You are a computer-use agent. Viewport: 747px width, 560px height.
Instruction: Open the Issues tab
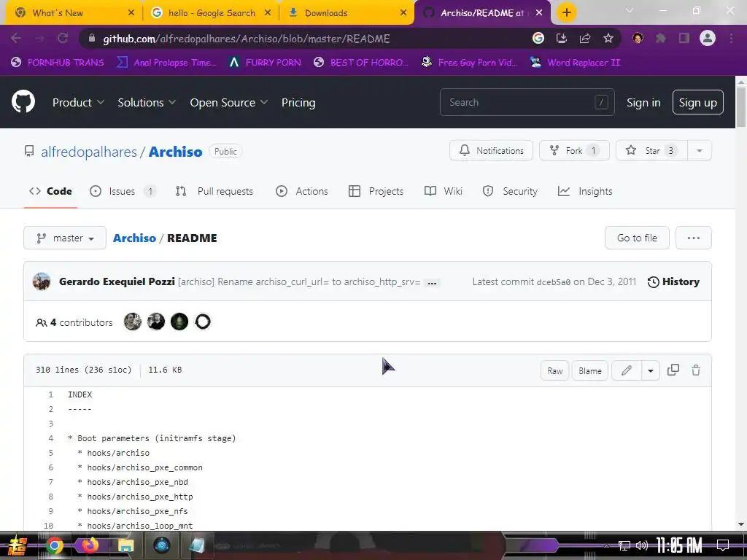[123, 191]
